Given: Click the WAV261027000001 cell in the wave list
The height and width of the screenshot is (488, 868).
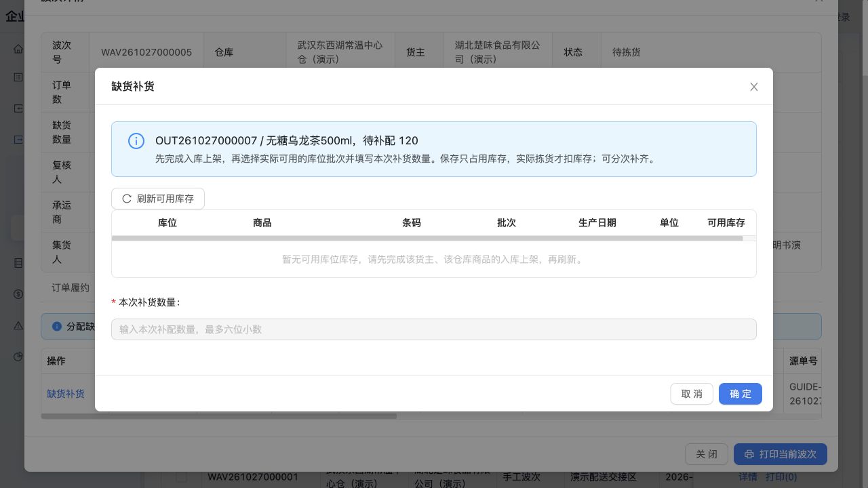Looking at the screenshot, I should [253, 477].
